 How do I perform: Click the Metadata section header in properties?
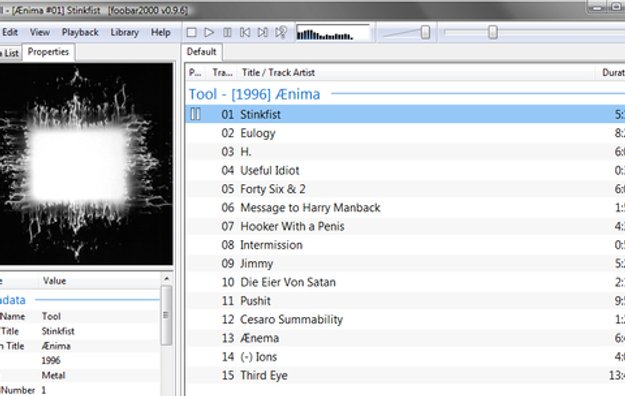12,300
